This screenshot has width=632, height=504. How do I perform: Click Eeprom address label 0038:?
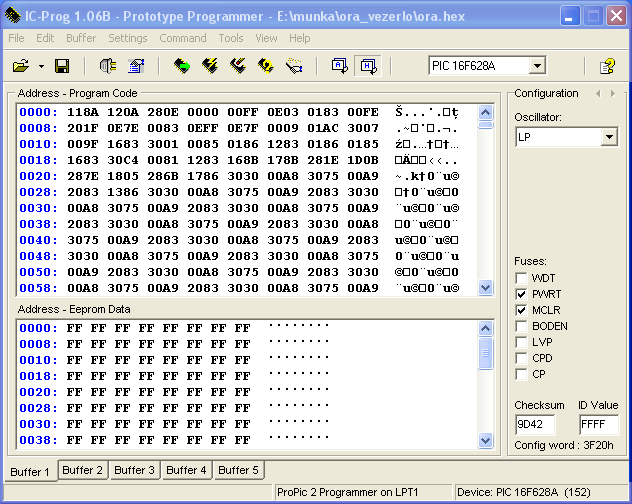38,440
